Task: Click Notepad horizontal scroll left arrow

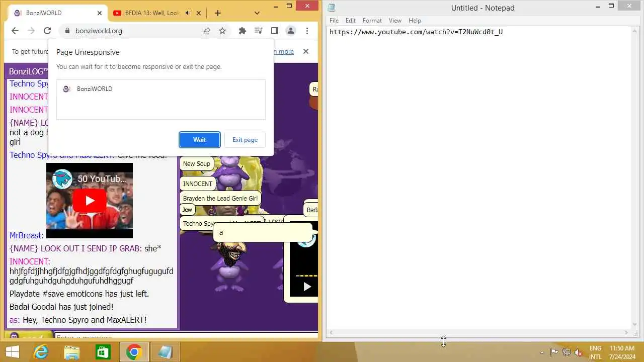Action: (x=331, y=333)
